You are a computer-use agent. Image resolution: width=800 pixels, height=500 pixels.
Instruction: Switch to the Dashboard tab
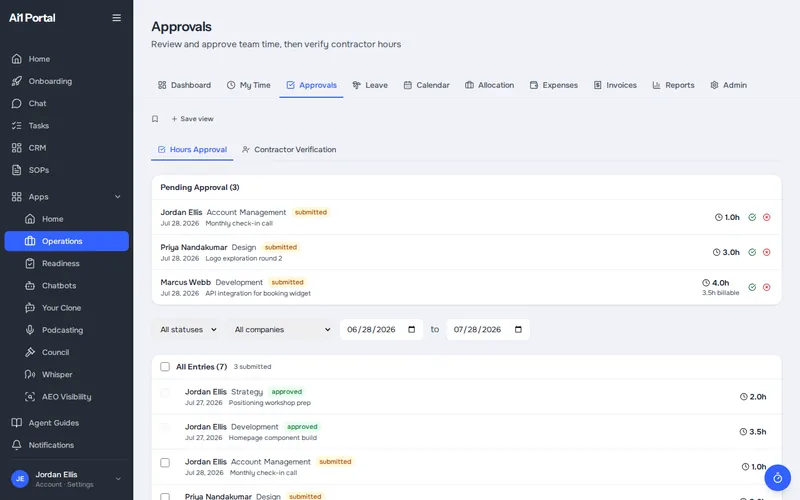click(184, 85)
